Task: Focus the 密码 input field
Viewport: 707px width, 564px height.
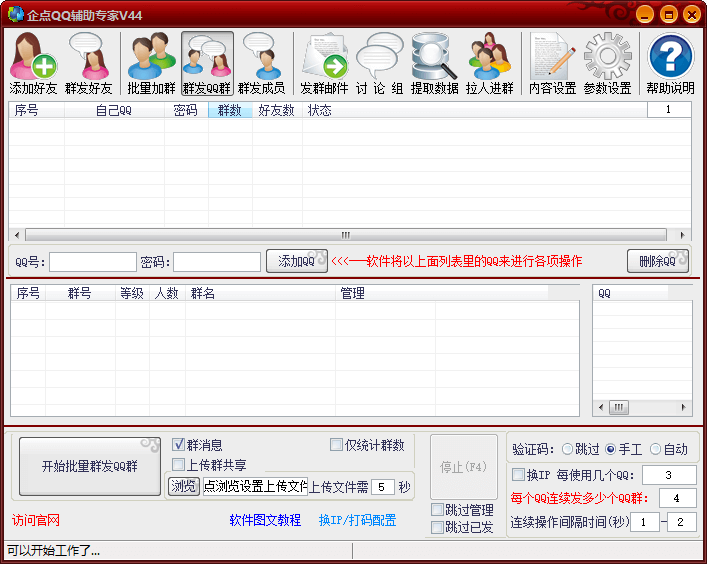Action: pos(217,262)
